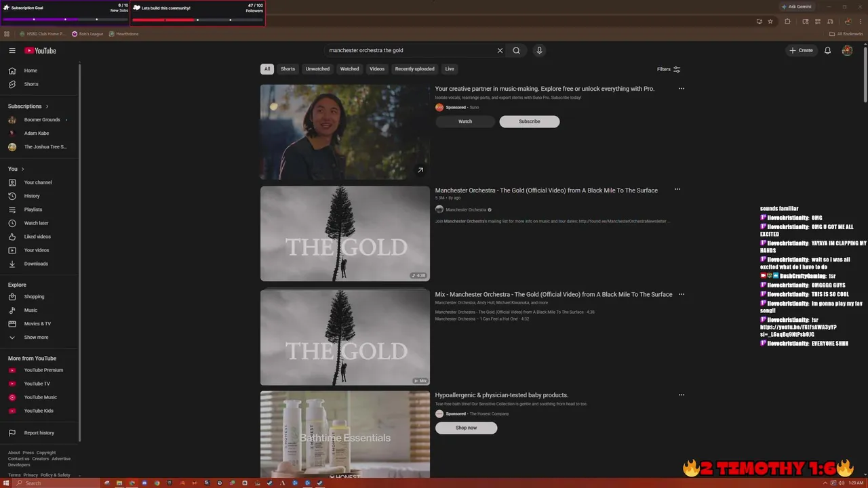The width and height of the screenshot is (868, 488).
Task: Open Chrome's three-dot menu
Action: pos(861,21)
